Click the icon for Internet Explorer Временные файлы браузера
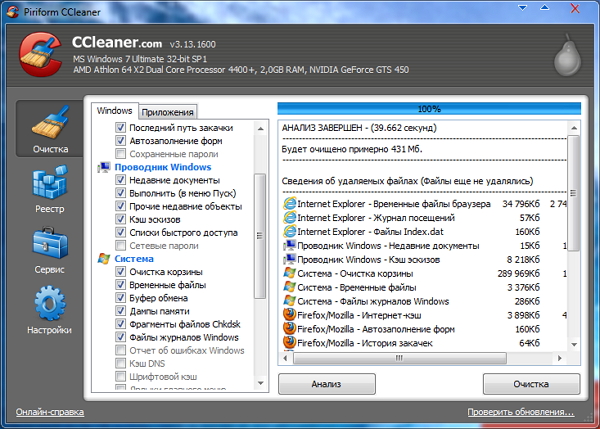 coord(289,203)
